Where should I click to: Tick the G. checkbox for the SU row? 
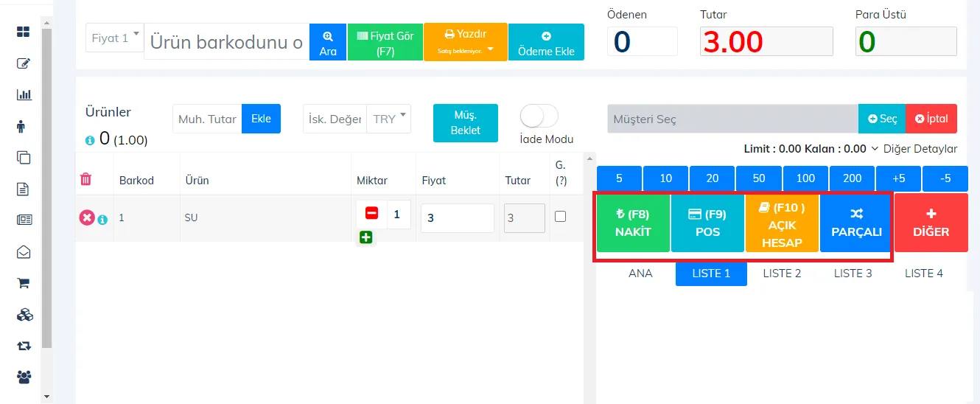561,216
